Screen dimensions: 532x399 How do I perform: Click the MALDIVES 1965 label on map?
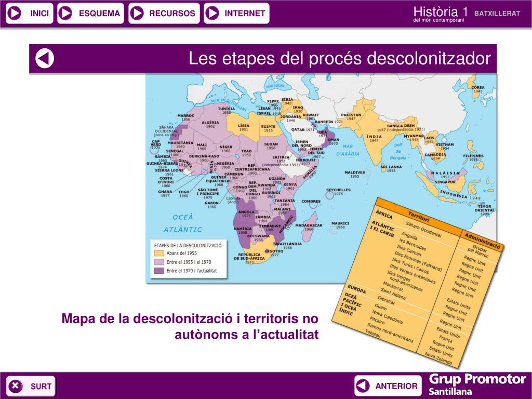(x=354, y=175)
